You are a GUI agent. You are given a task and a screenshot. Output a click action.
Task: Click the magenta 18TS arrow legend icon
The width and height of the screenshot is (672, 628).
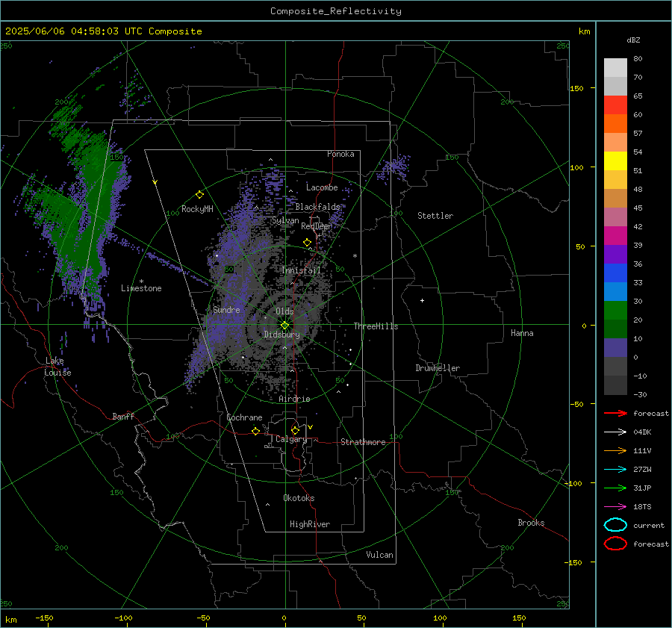(615, 507)
